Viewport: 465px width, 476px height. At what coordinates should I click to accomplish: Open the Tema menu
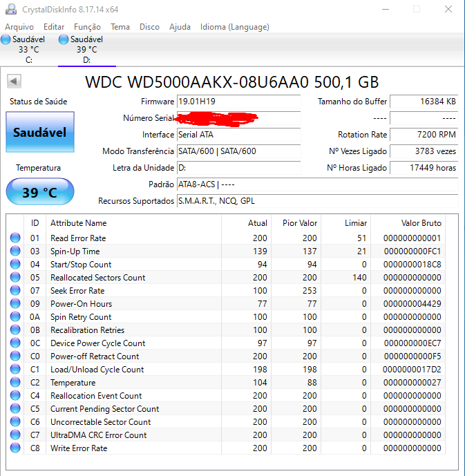[120, 27]
